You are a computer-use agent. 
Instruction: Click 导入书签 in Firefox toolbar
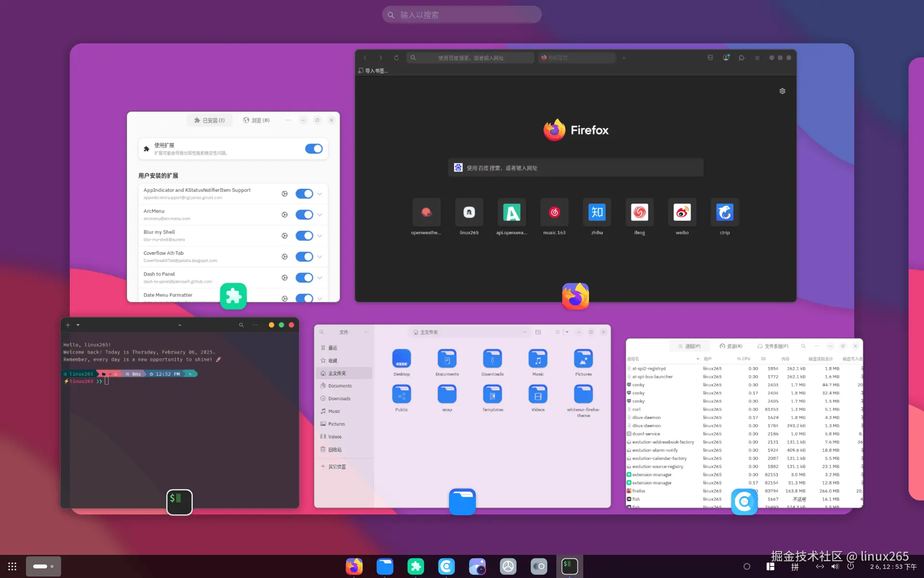pyautogui.click(x=374, y=70)
